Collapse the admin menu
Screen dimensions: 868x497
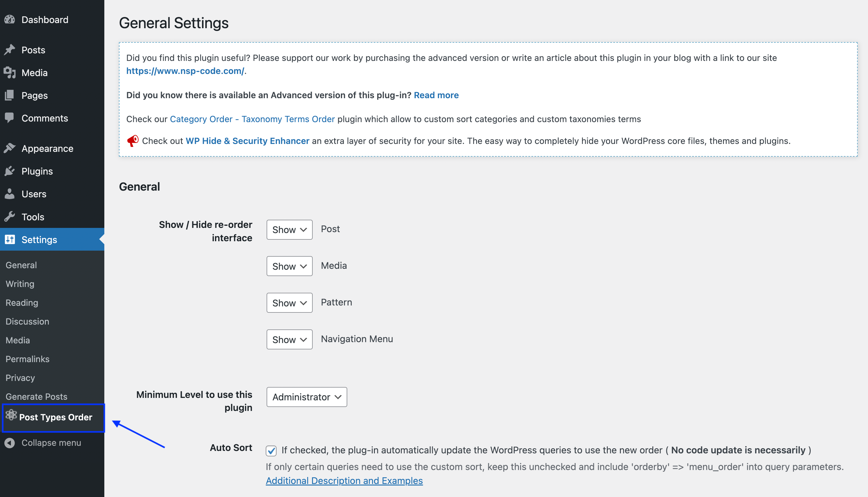51,443
